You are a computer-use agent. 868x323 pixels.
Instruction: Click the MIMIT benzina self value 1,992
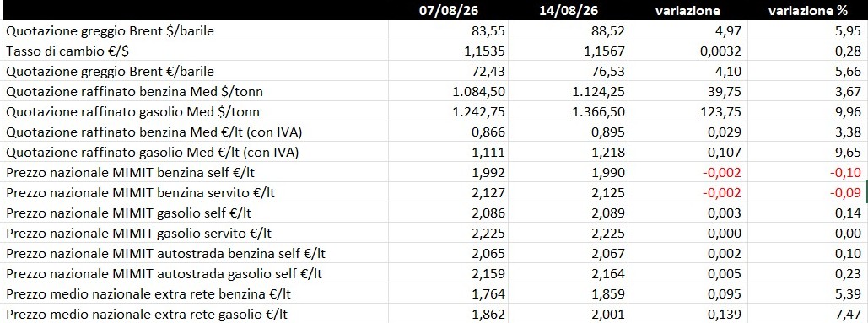point(448,173)
